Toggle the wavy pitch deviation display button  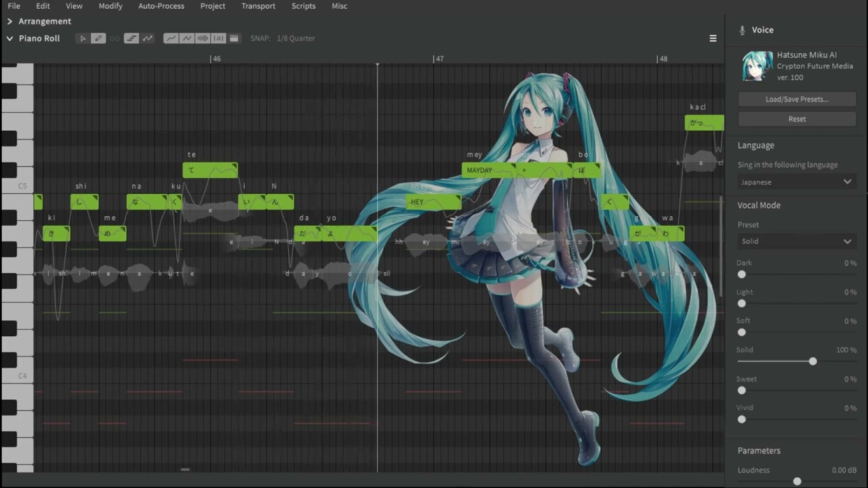click(186, 39)
